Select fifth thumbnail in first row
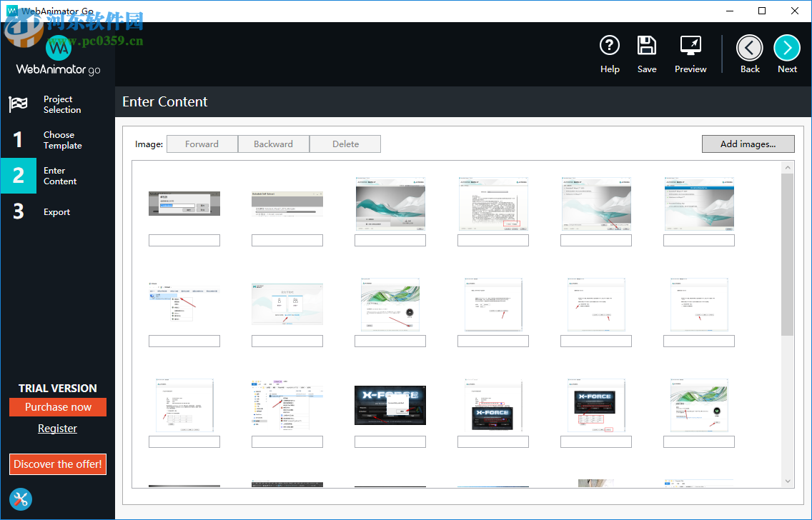Image resolution: width=812 pixels, height=520 pixels. (596, 204)
